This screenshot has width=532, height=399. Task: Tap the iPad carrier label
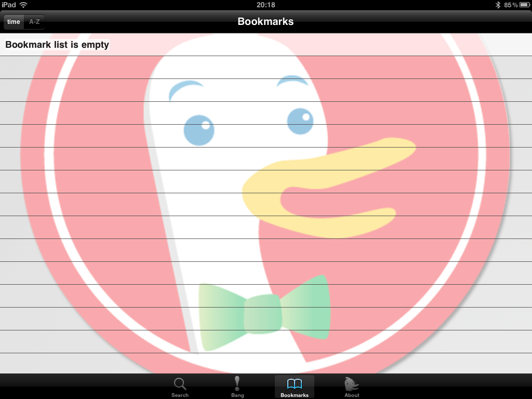pos(9,5)
